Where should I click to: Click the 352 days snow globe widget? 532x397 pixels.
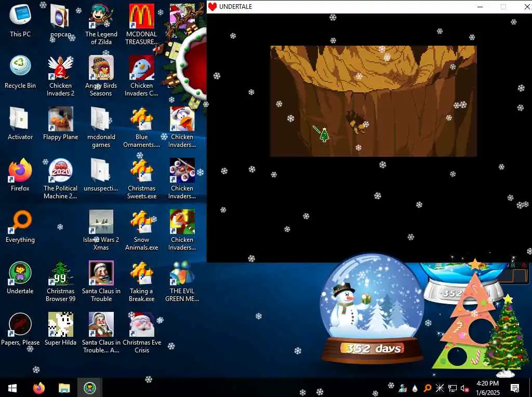[372, 308]
